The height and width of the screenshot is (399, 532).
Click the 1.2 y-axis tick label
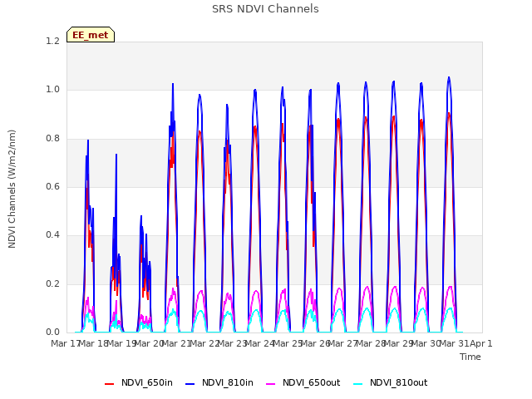coord(52,41)
